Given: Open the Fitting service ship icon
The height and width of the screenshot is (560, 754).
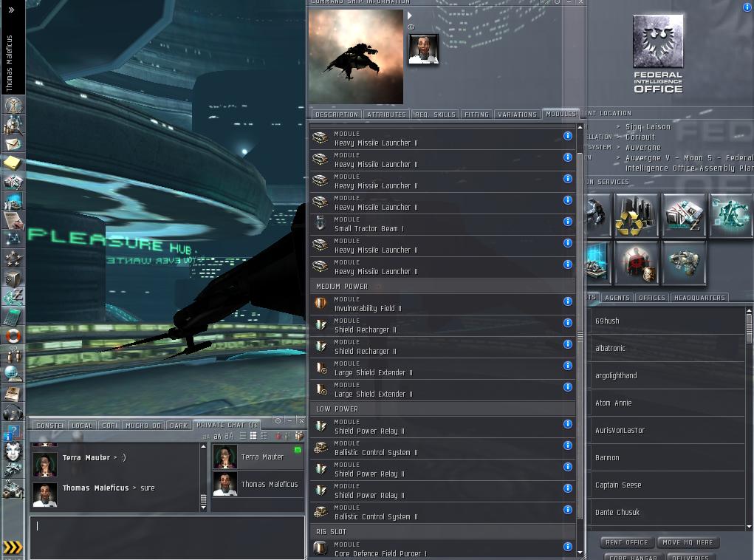Looking at the screenshot, I should click(x=683, y=264).
